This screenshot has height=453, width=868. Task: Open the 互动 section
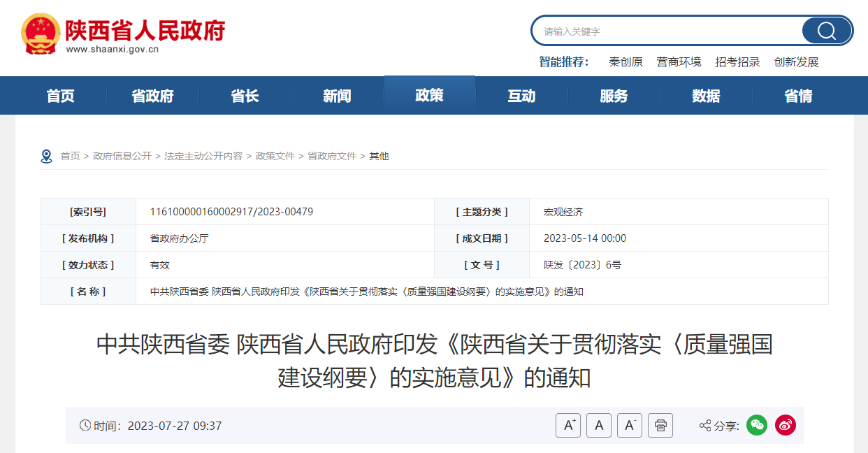click(521, 96)
